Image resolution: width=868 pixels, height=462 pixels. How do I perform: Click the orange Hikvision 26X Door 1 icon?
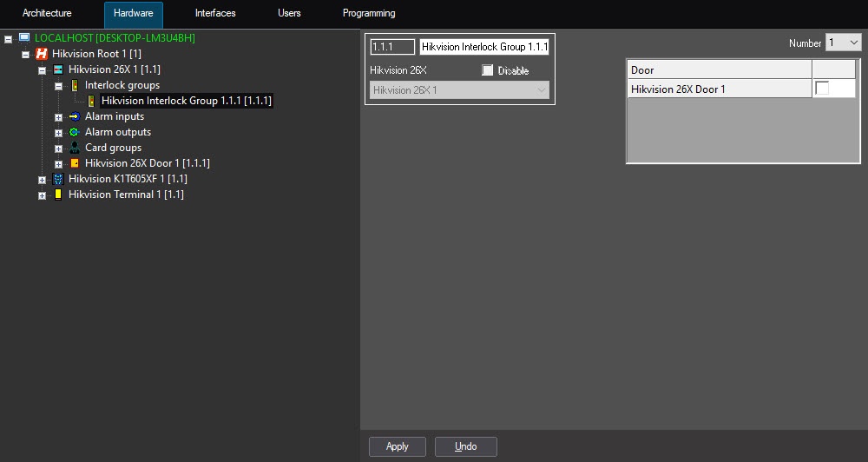pyautogui.click(x=75, y=163)
